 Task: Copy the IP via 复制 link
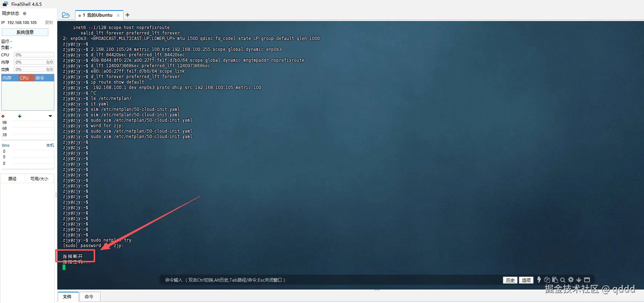pos(49,23)
